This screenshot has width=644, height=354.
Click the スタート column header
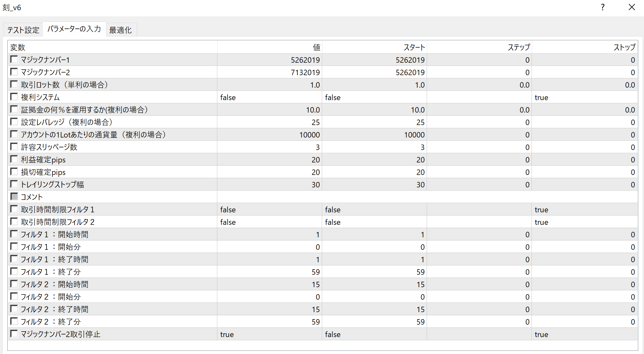pos(374,47)
